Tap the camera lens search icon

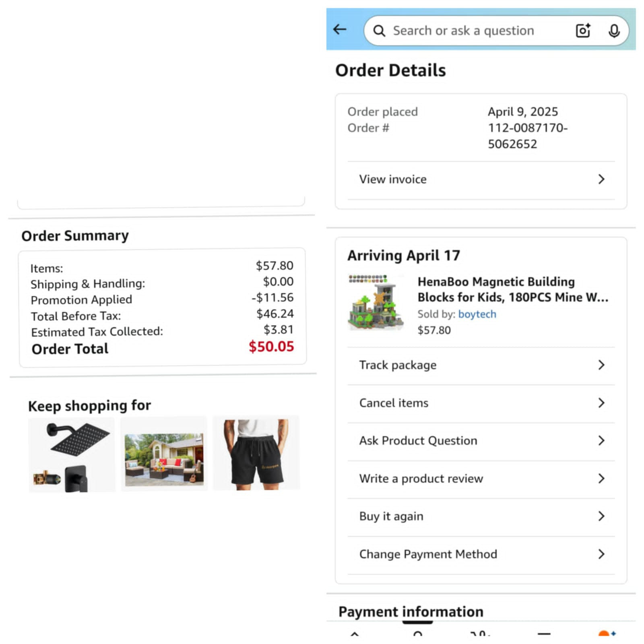pyautogui.click(x=583, y=31)
